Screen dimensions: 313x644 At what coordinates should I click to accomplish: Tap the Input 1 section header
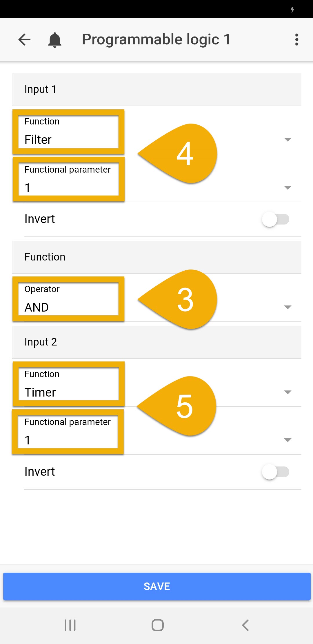tap(156, 89)
